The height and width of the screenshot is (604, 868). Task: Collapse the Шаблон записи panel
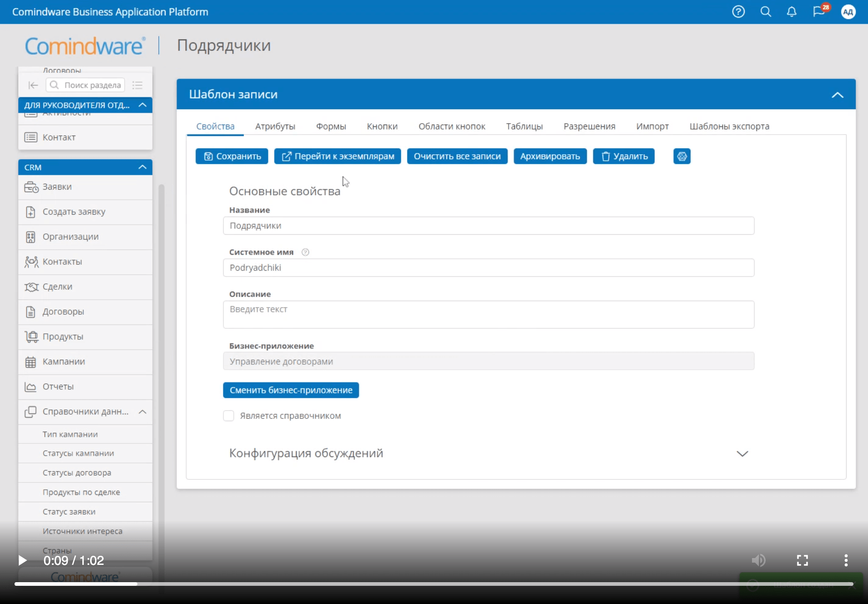point(838,95)
